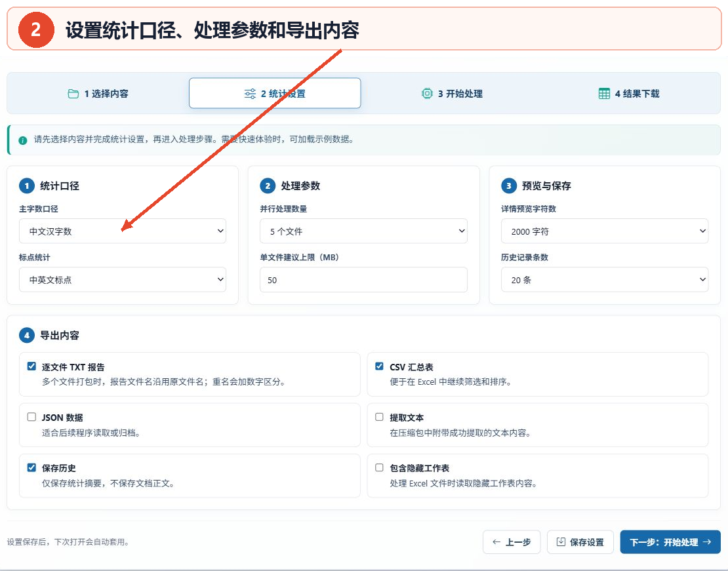Image resolution: width=728 pixels, height=571 pixels.
Task: Click the text 便于在 Excel 中继续筛选和排序。
Action: pos(451,382)
